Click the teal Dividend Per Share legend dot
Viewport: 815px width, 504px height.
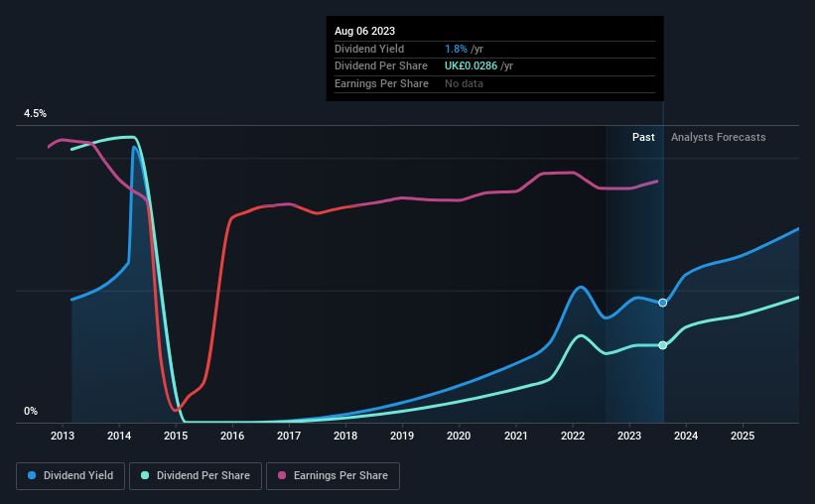tap(145, 475)
